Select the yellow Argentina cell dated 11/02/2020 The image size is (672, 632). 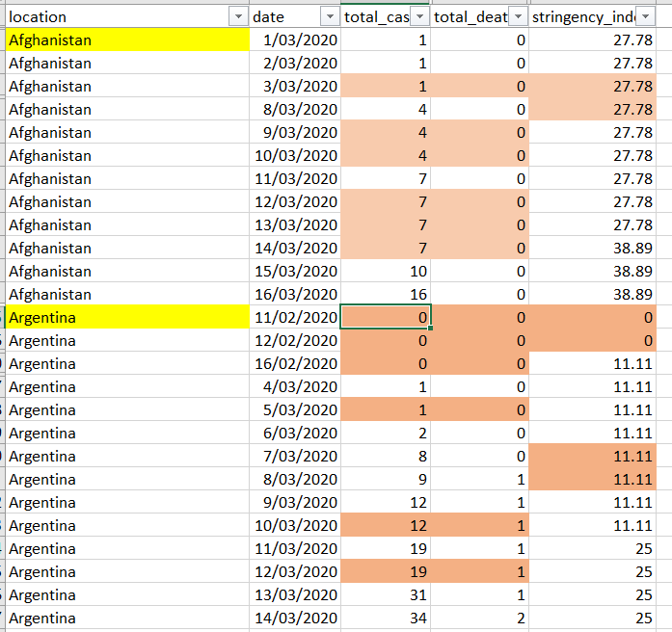(x=127, y=317)
